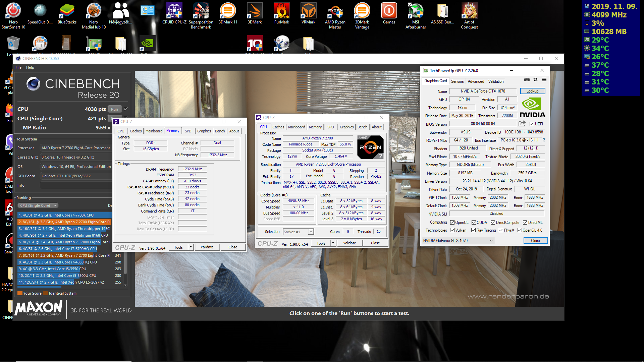The image size is (644, 362).
Task: Toggle Cinebench CPU test checkbox
Action: pos(126,109)
